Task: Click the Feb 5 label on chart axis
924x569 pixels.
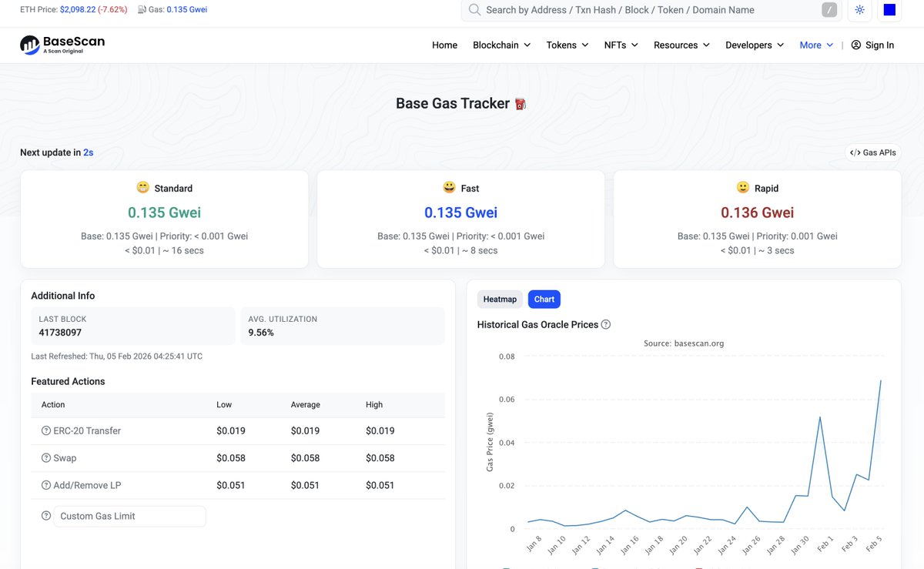Action: (x=874, y=544)
